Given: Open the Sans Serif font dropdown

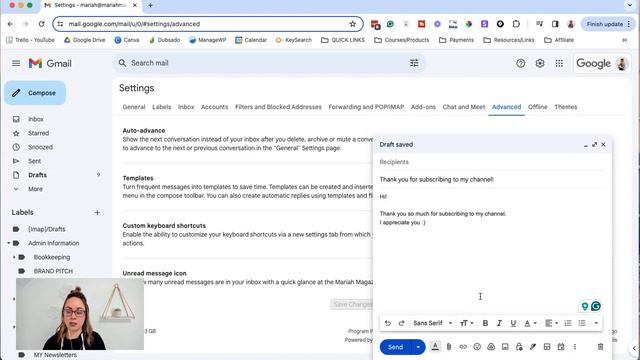Looking at the screenshot, I should coord(433,323).
